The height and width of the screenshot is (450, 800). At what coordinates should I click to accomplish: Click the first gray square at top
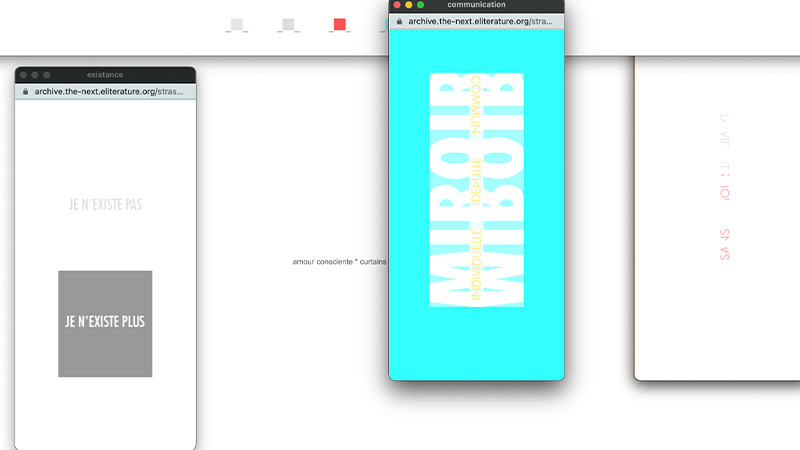coord(237,24)
